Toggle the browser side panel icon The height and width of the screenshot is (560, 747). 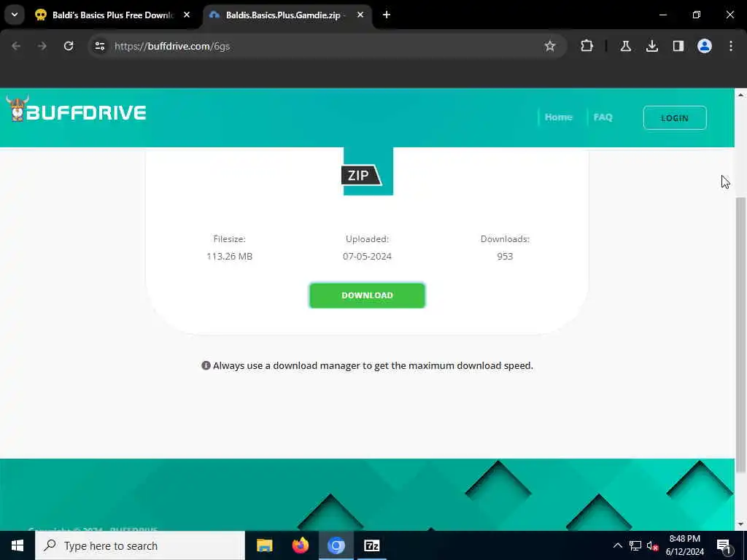click(678, 46)
